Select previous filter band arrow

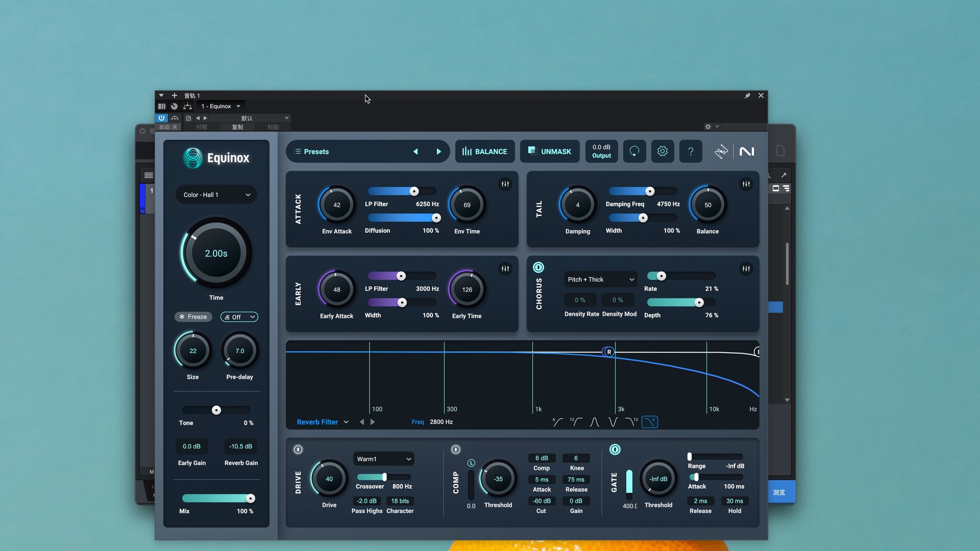tap(362, 422)
